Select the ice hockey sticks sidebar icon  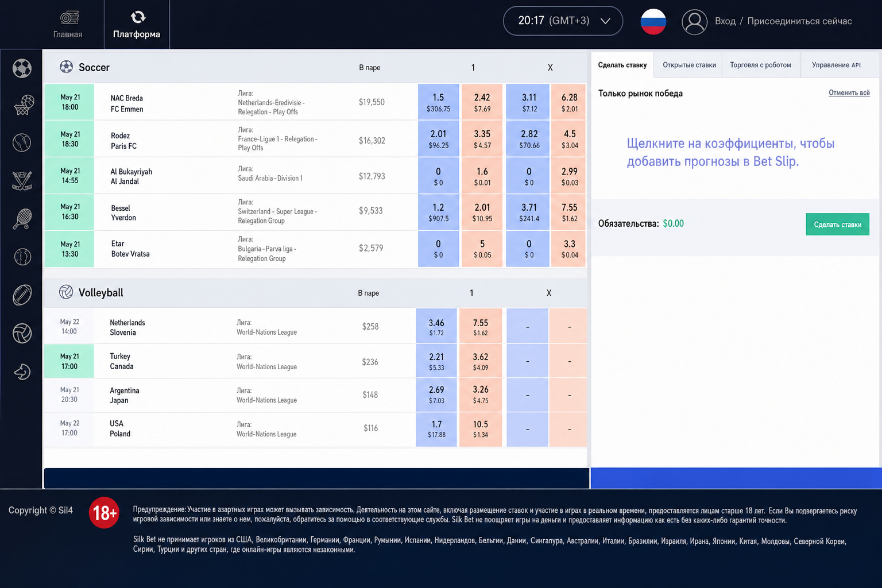(22, 180)
